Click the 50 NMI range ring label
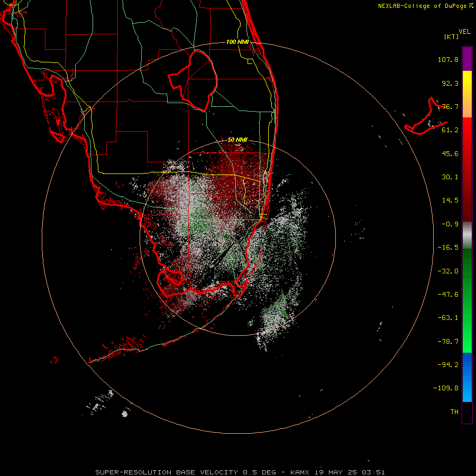Image resolution: width=476 pixels, height=476 pixels. point(237,140)
